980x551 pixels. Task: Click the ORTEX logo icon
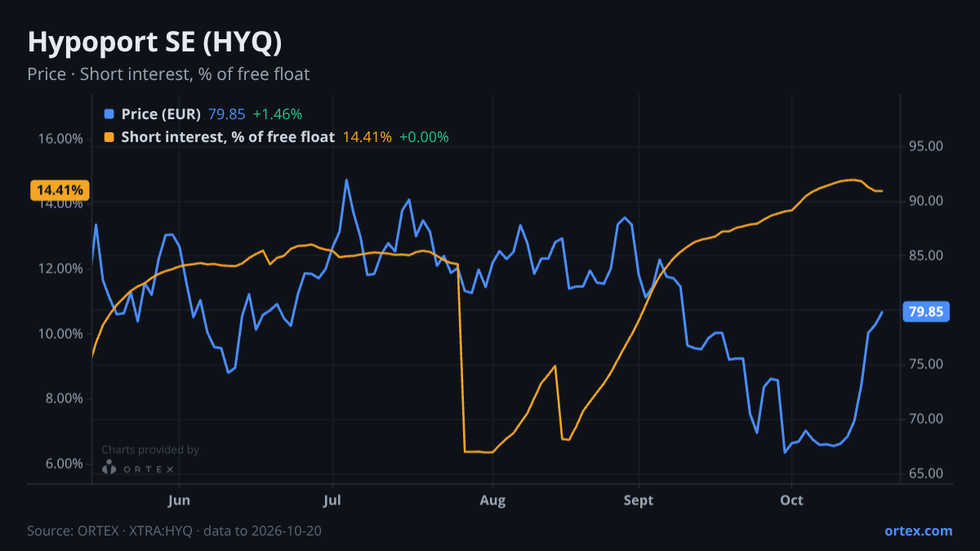click(109, 468)
